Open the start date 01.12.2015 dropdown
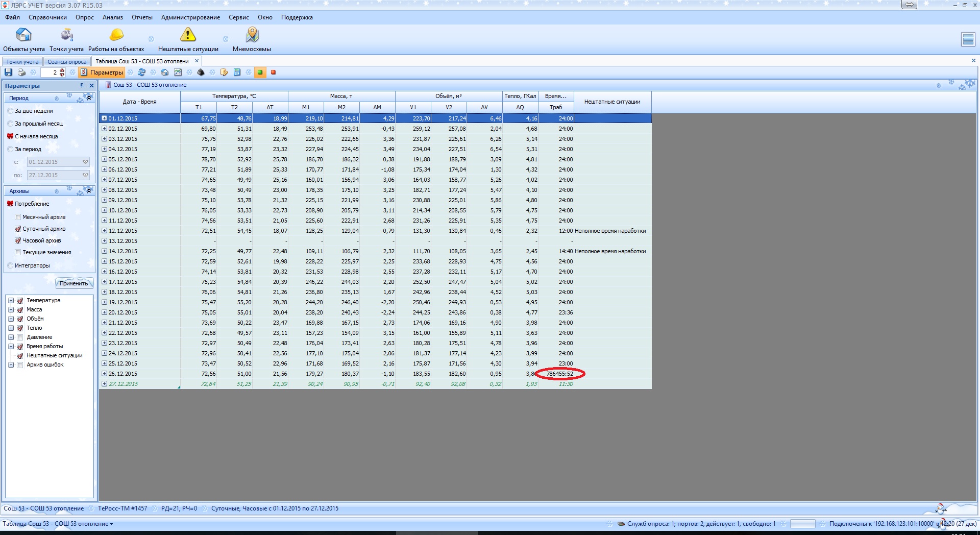Screen dimensions: 980x535 click(85, 162)
